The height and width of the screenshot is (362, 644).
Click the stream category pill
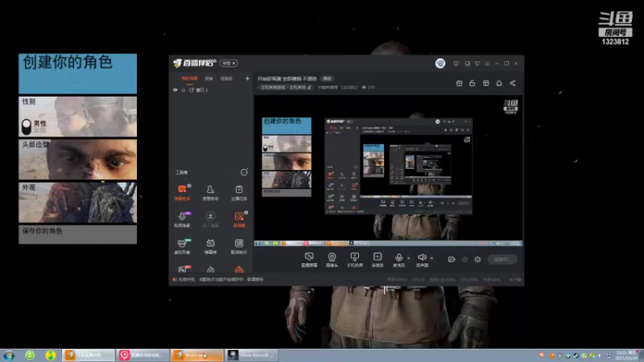click(286, 87)
